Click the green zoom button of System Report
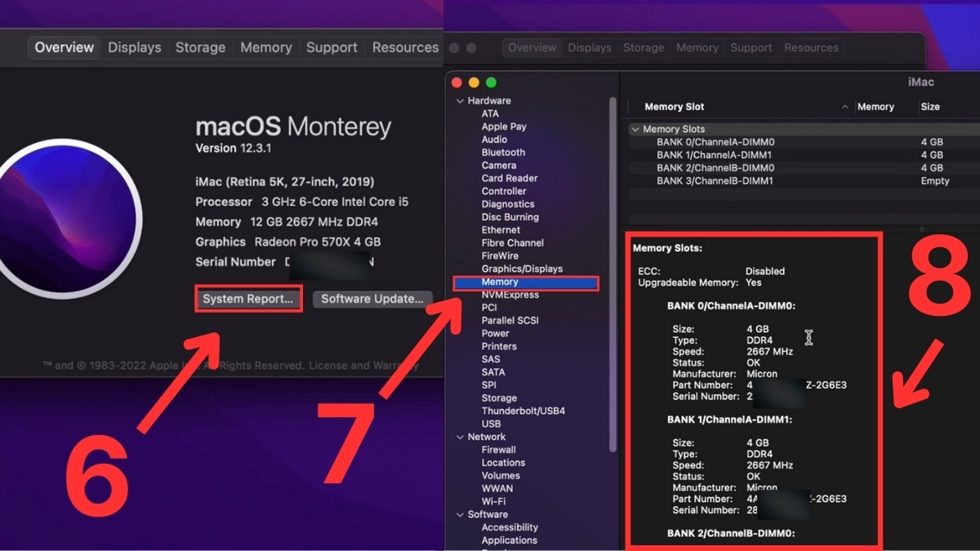The width and height of the screenshot is (980, 551). pos(491,82)
